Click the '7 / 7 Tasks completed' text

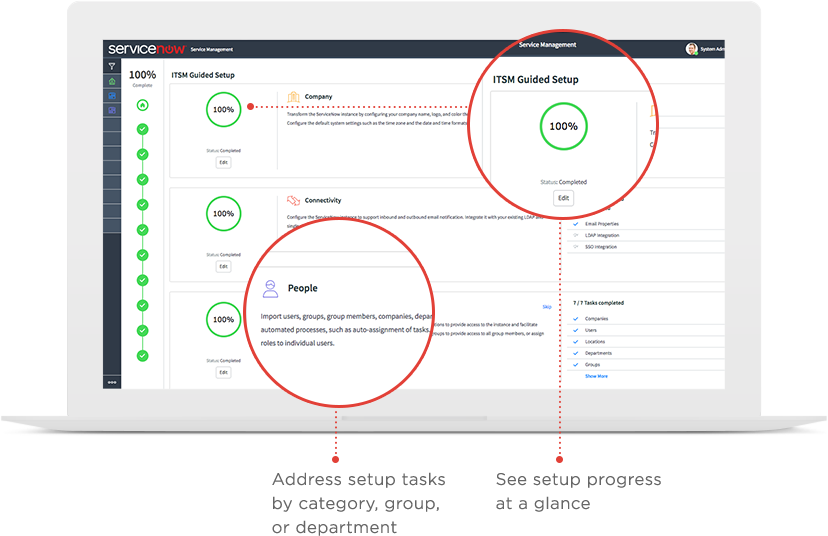coord(598,303)
